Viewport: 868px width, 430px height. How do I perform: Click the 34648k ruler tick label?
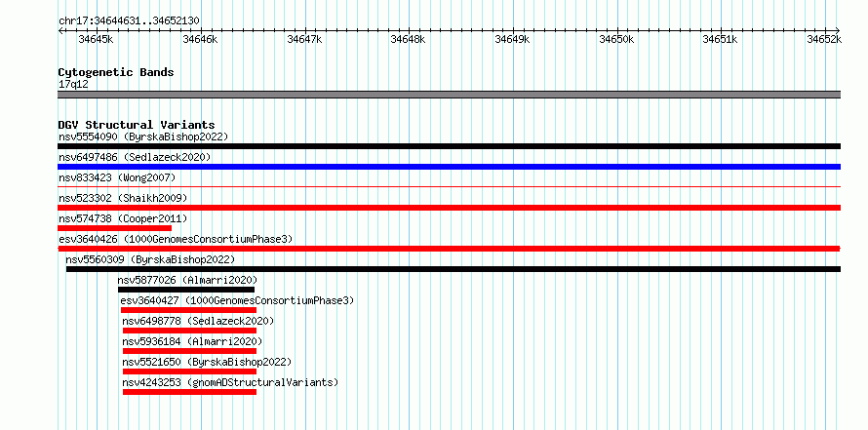coord(408,39)
